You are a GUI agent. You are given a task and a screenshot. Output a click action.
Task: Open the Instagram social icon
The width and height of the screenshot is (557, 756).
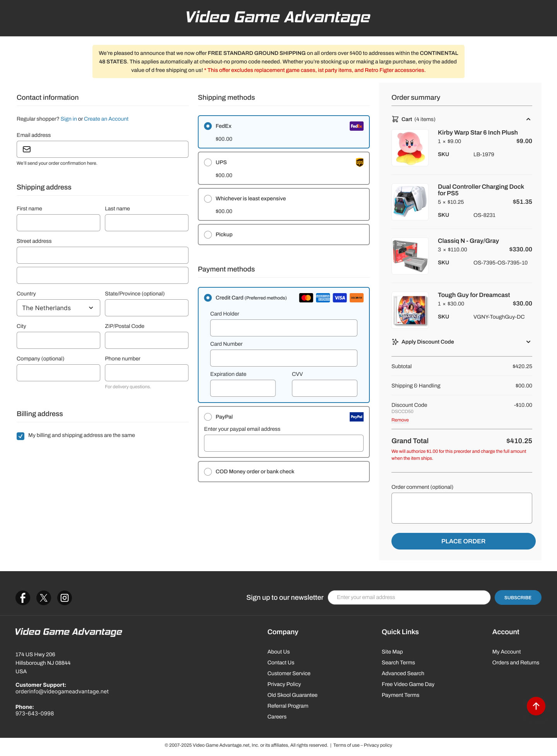[65, 597]
